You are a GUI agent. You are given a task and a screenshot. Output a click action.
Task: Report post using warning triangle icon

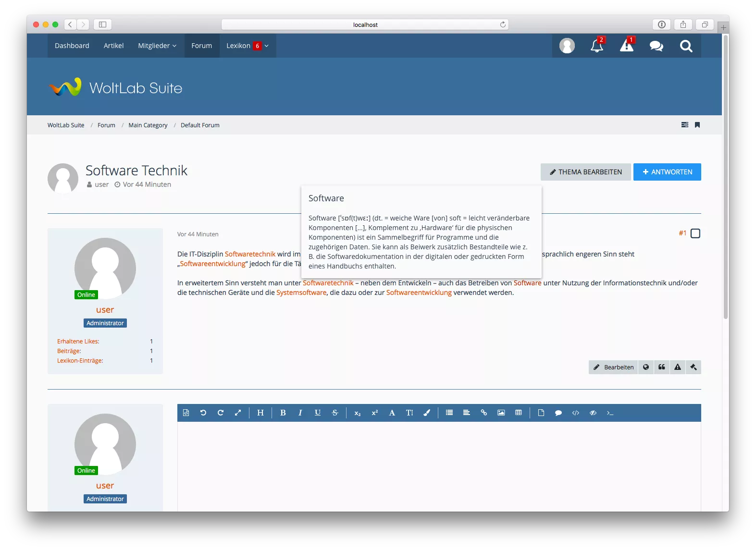[x=678, y=367]
